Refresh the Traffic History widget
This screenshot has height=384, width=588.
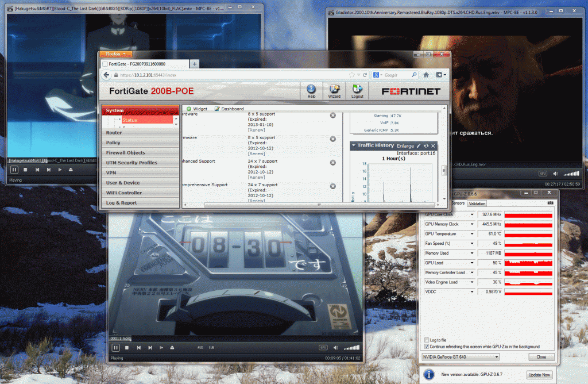(x=426, y=145)
